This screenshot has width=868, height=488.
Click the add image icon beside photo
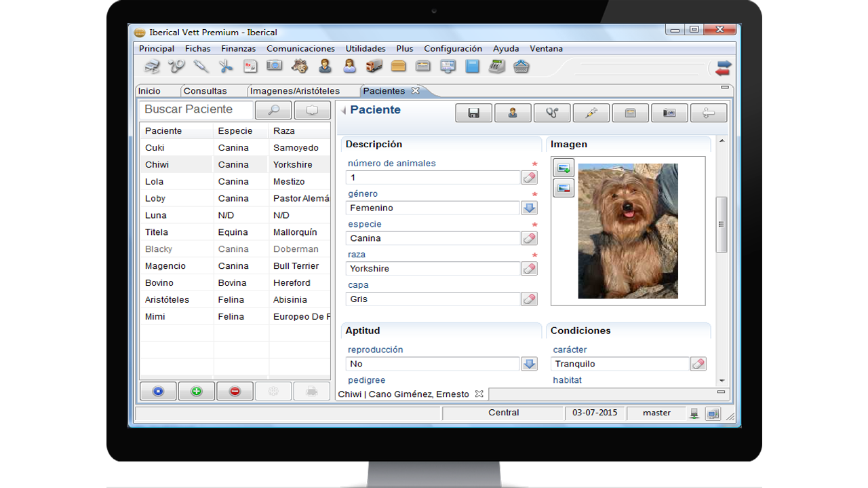click(x=564, y=168)
